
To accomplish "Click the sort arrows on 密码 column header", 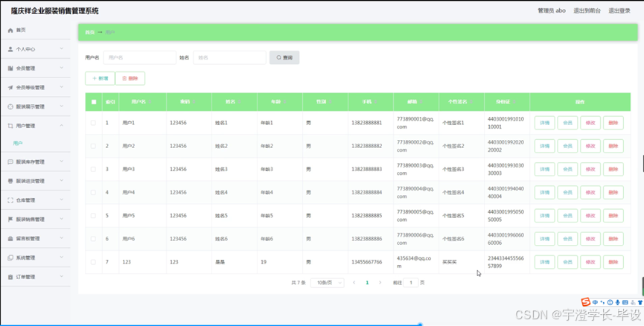I will 194,102.
